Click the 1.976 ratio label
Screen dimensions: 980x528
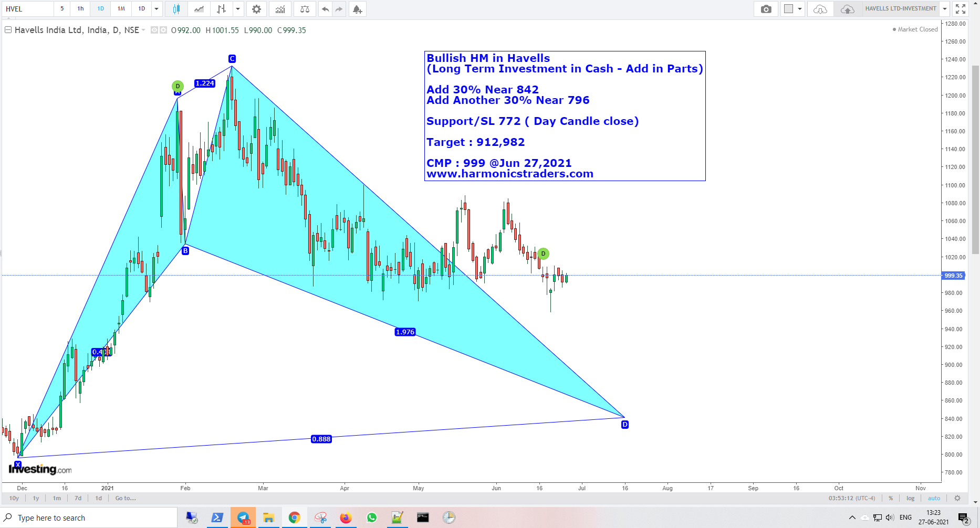[405, 332]
